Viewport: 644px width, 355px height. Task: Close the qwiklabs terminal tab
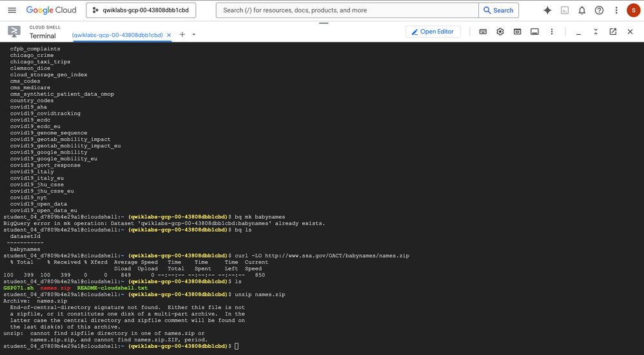tap(169, 35)
